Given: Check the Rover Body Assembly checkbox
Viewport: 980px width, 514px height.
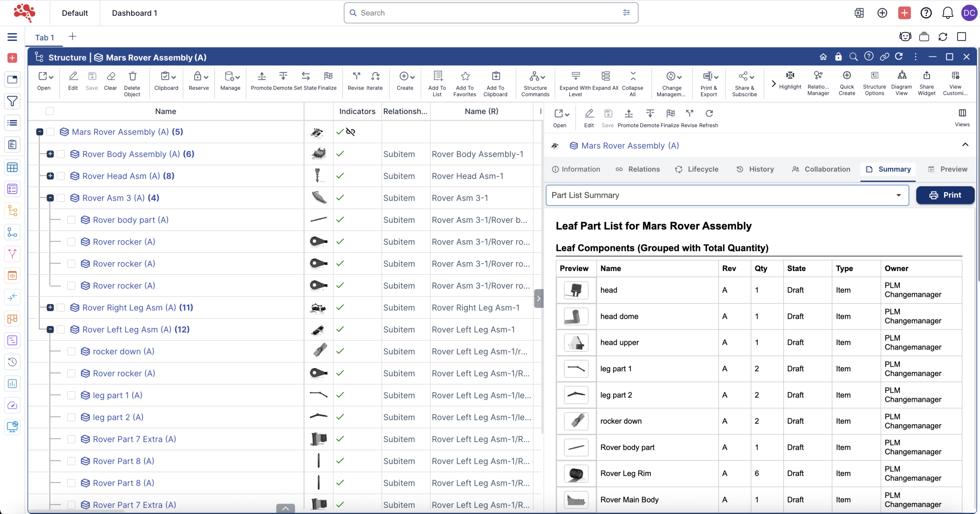Looking at the screenshot, I should [x=61, y=154].
